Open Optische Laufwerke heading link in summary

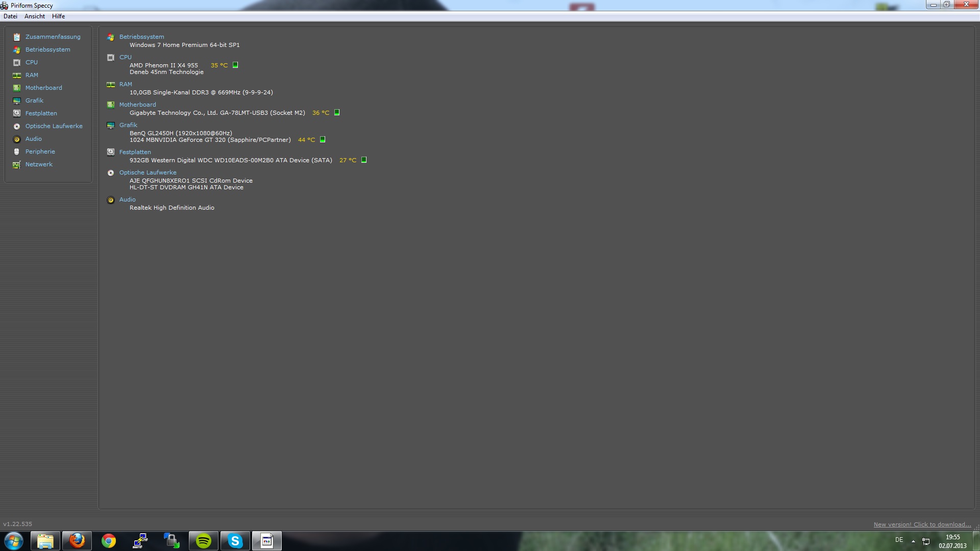148,172
